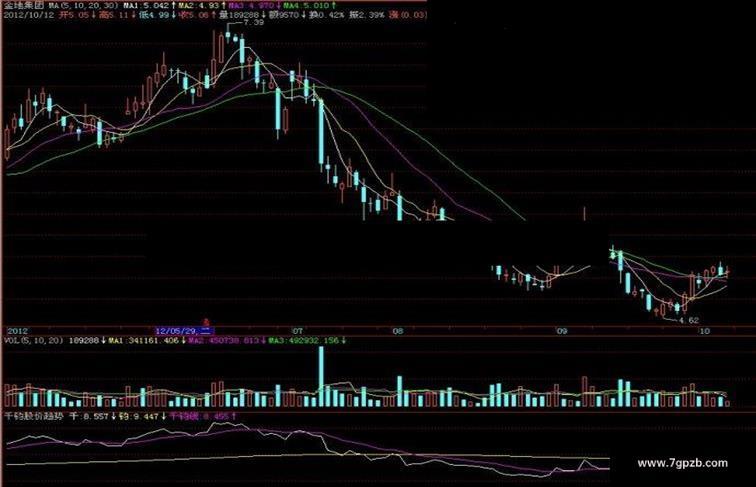Screen dimensions: 756x487
Task: Click the 振 2.39% amplitude value
Action: tap(367, 15)
